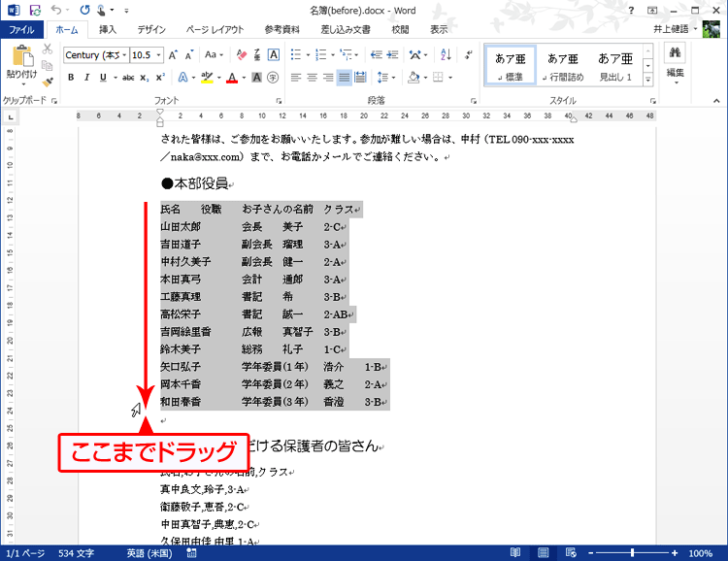Open the ファイル tab
This screenshot has height=561, width=728.
tap(21, 30)
